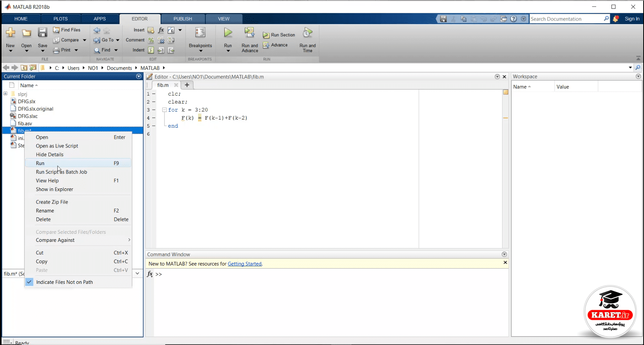Screen dimensions: 644x345
Task: Open the Run dropdown arrow
Action: coord(228,51)
